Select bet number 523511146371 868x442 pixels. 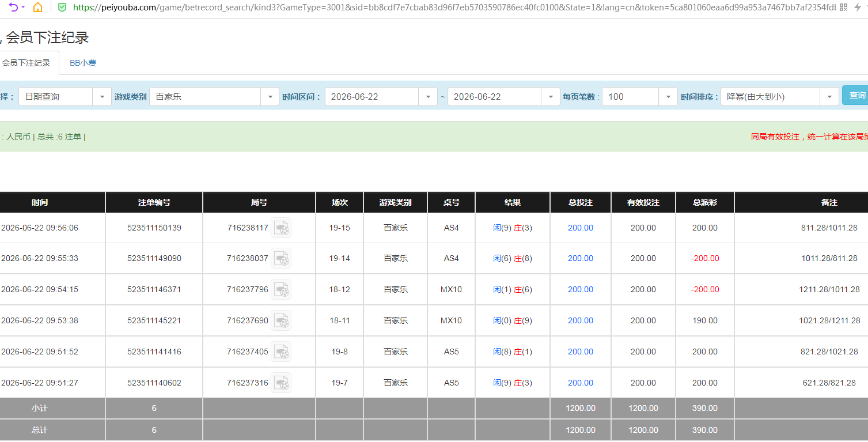pos(154,289)
